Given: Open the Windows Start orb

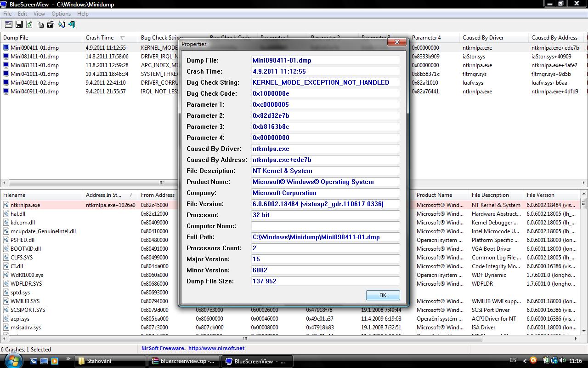Looking at the screenshot, I should [13, 361].
